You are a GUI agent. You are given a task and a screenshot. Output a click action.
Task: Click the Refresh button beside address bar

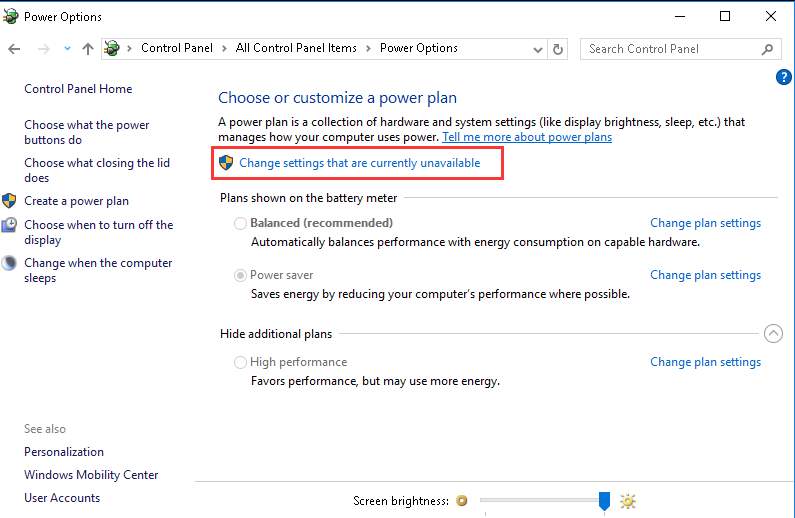[x=558, y=48]
